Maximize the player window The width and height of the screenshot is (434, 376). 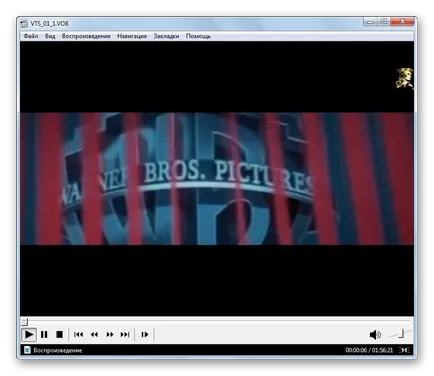pos(384,22)
